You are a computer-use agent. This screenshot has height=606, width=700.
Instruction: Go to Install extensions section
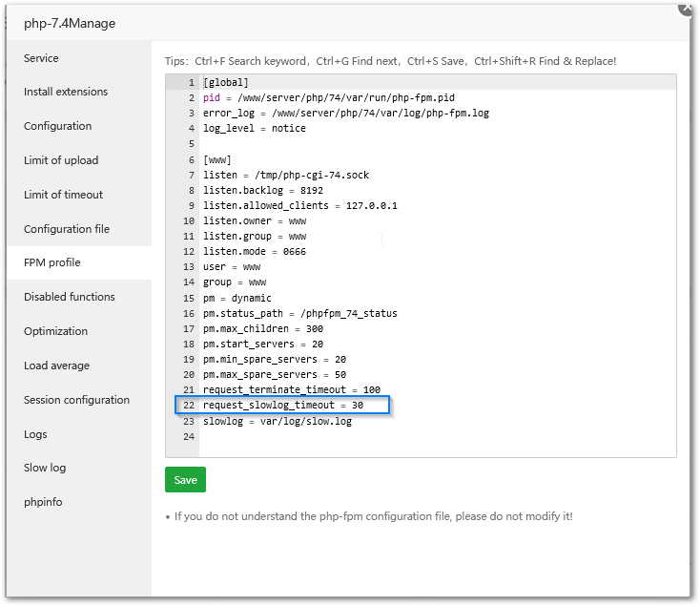click(x=66, y=92)
